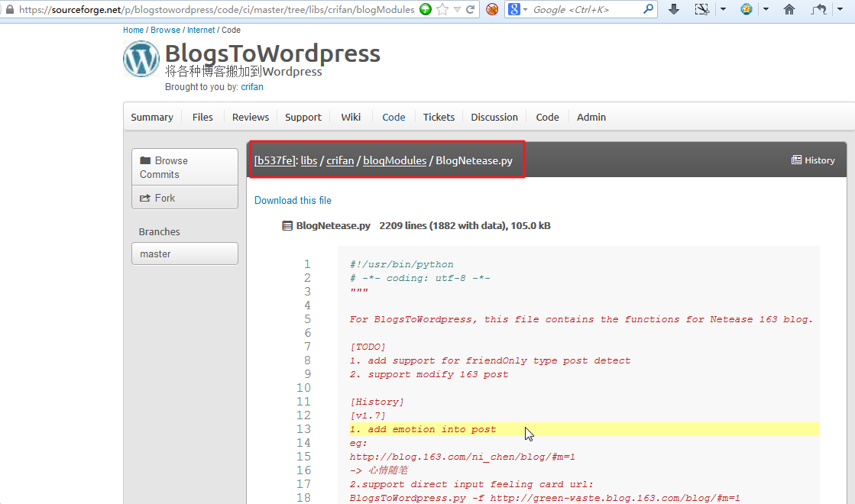
Task: Click the 'coding: utf-8' comment line
Action: 420,278
